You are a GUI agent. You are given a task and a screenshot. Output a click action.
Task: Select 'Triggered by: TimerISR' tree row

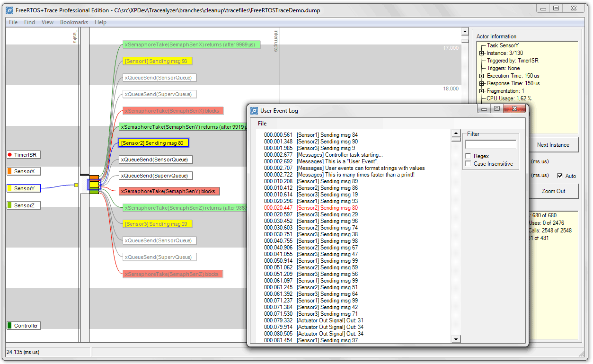click(513, 61)
